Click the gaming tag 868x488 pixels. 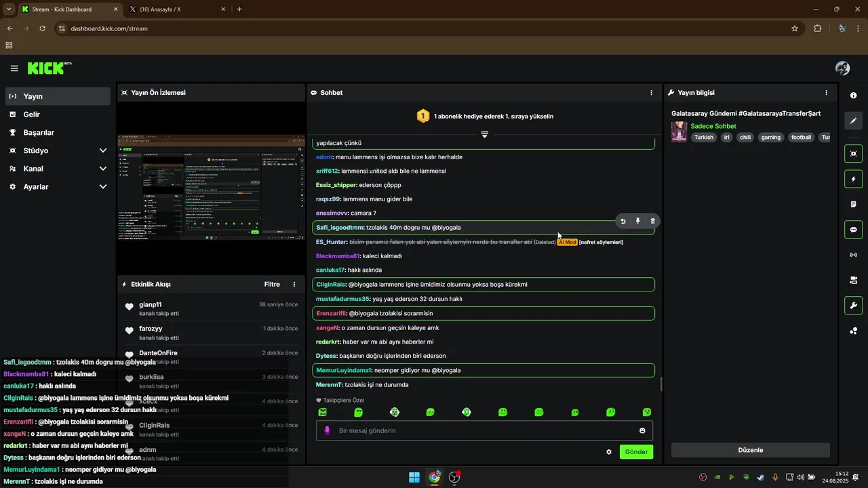[x=770, y=137]
